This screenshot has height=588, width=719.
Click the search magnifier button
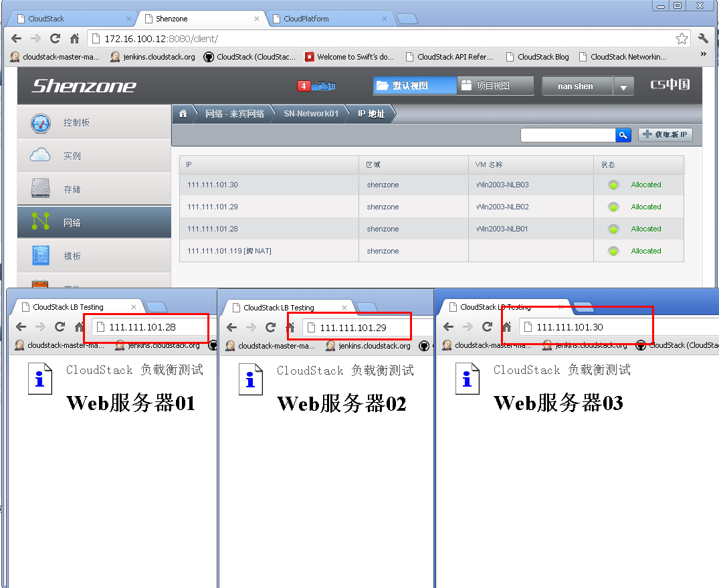coord(623,135)
